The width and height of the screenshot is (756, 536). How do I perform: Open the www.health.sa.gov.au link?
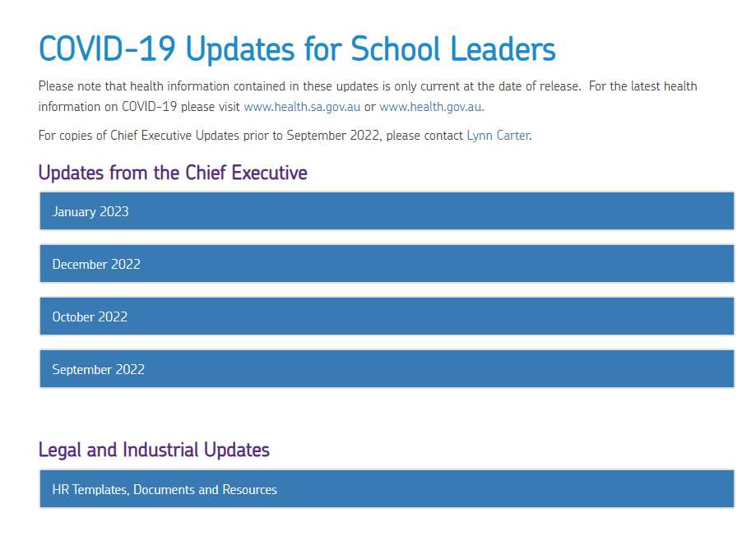click(302, 107)
